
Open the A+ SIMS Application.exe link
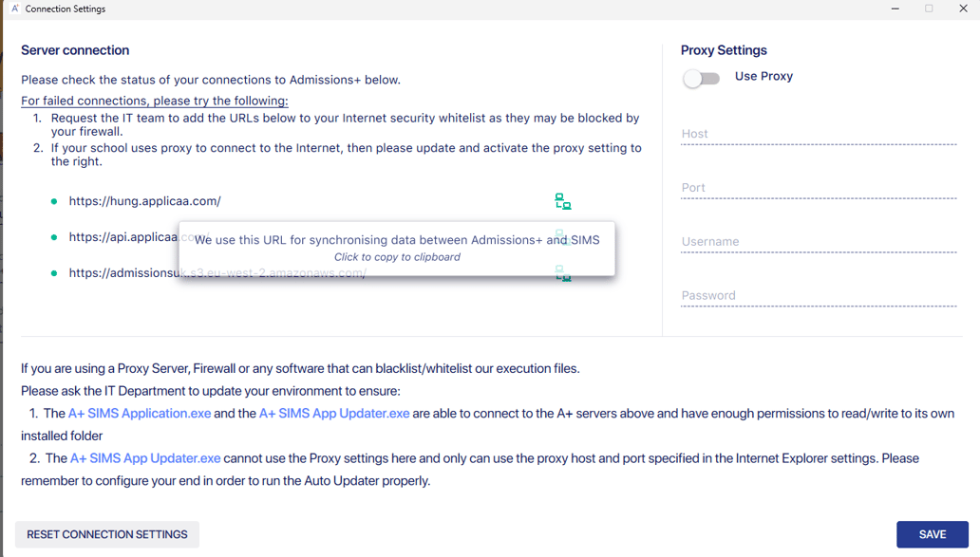pos(140,414)
